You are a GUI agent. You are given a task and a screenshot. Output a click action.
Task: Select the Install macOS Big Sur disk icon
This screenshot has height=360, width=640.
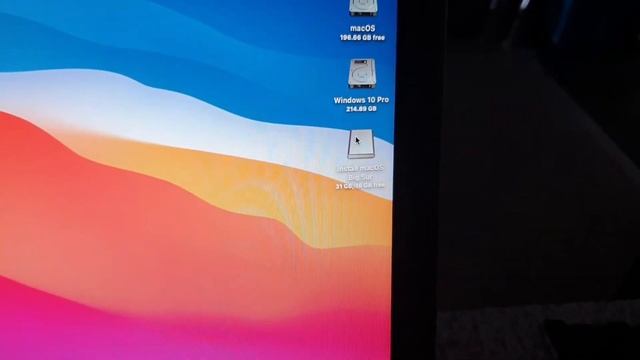point(361,144)
